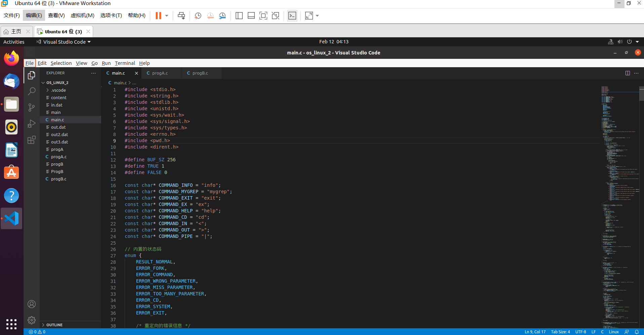The width and height of the screenshot is (644, 335).
Task: Select language mode C in status bar
Action: [x=602, y=332]
